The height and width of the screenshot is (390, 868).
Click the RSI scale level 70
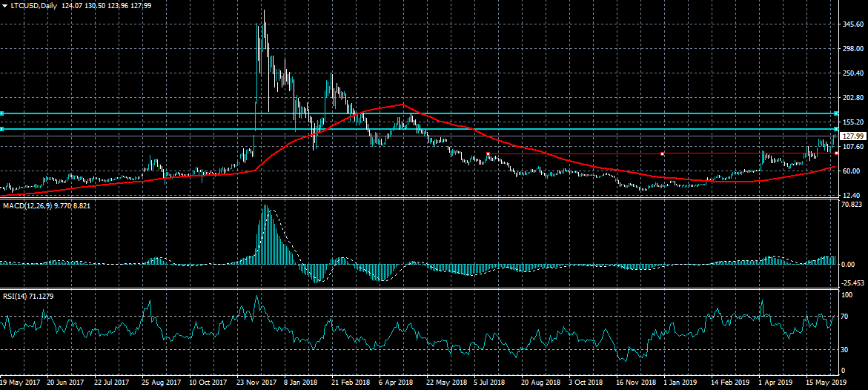(x=845, y=317)
